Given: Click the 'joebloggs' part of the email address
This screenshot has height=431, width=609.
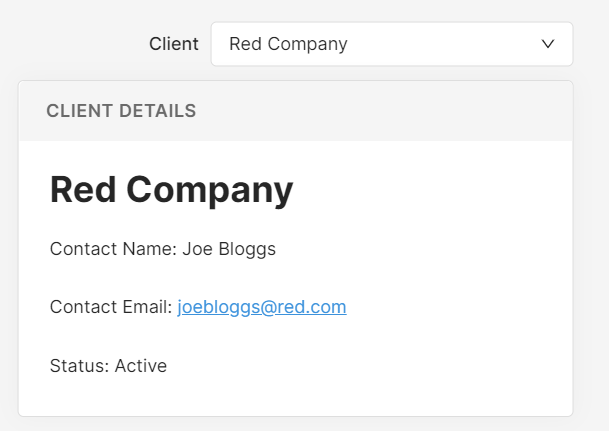Looking at the screenshot, I should click(219, 308).
